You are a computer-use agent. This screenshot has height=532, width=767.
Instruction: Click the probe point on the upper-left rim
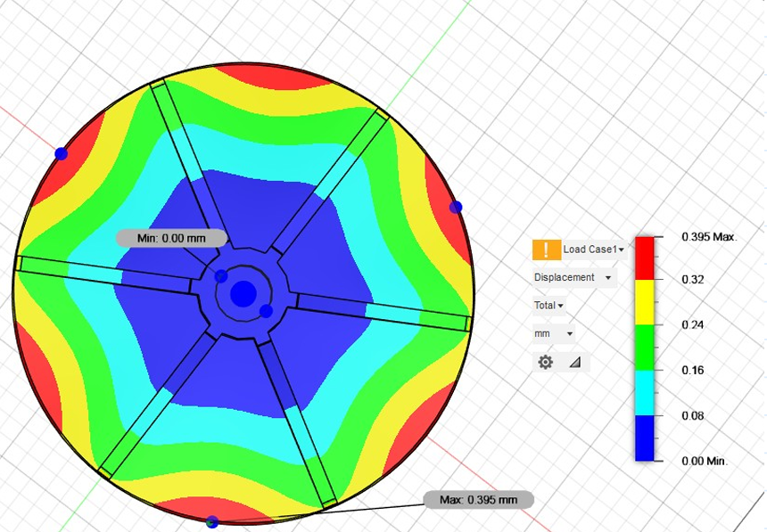pos(61,154)
